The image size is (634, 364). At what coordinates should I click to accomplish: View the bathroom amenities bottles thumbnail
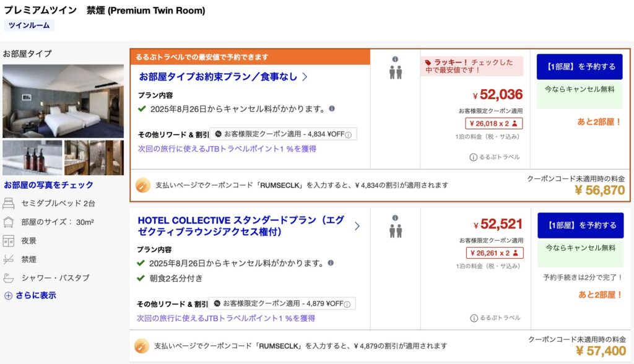(x=32, y=157)
